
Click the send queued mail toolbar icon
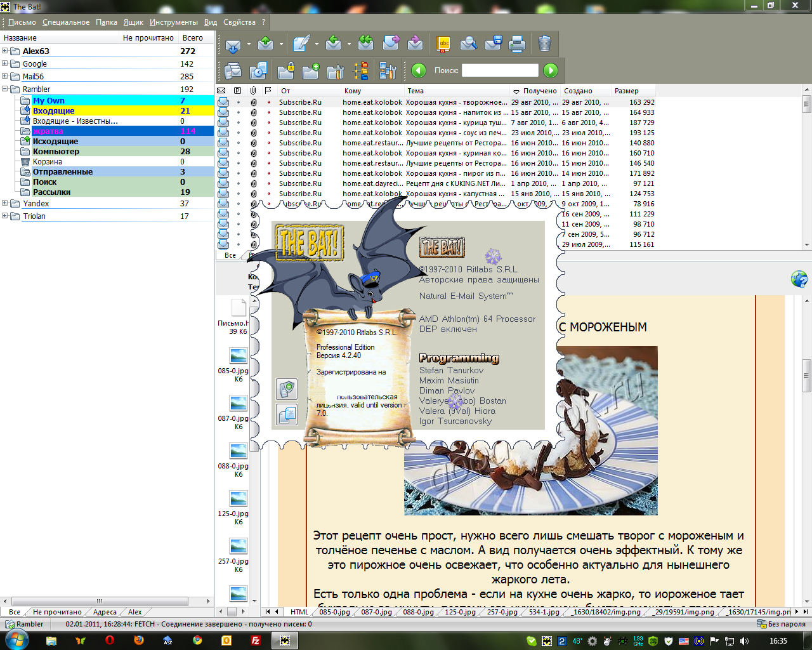[x=266, y=44]
